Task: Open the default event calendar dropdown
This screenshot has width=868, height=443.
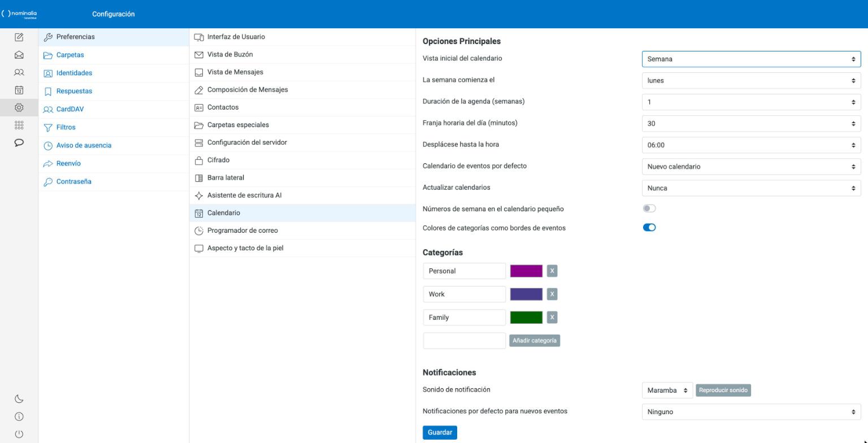Action: pyautogui.click(x=751, y=166)
